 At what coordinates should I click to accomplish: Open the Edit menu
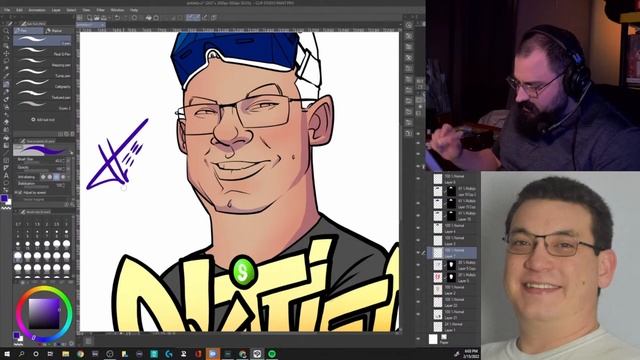(x=19, y=10)
